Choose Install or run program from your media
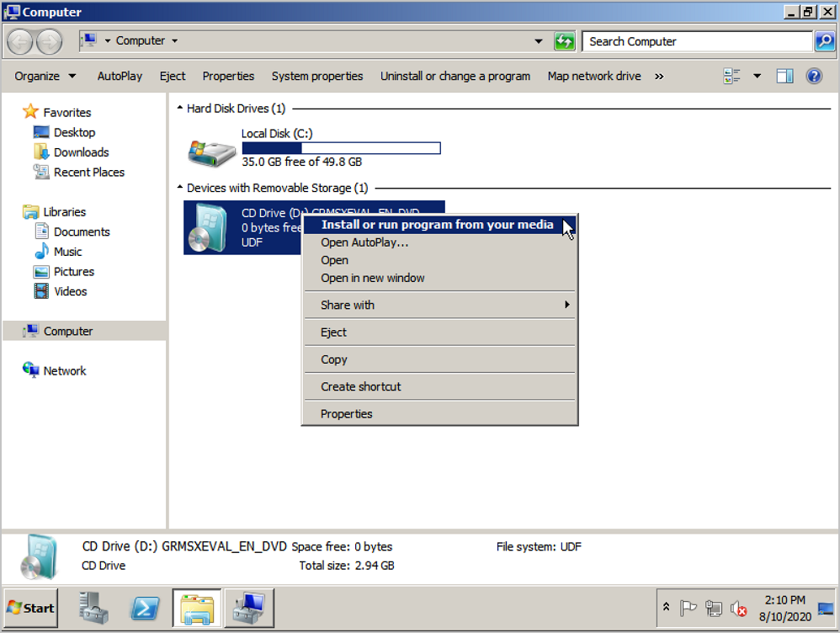Viewport: 840px width, 633px height. [440, 225]
